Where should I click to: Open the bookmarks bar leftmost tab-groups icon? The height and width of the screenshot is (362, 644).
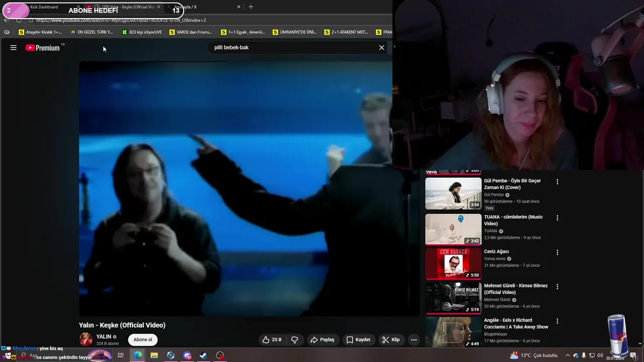tap(7, 32)
